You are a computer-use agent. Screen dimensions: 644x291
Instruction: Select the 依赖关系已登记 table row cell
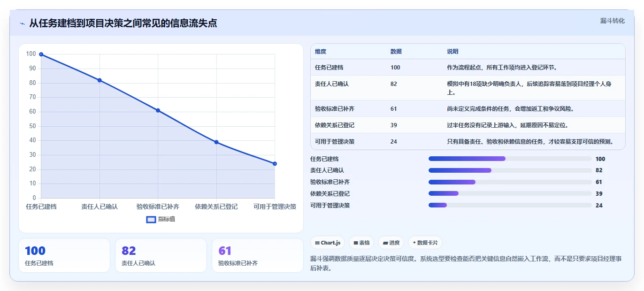[x=335, y=125]
